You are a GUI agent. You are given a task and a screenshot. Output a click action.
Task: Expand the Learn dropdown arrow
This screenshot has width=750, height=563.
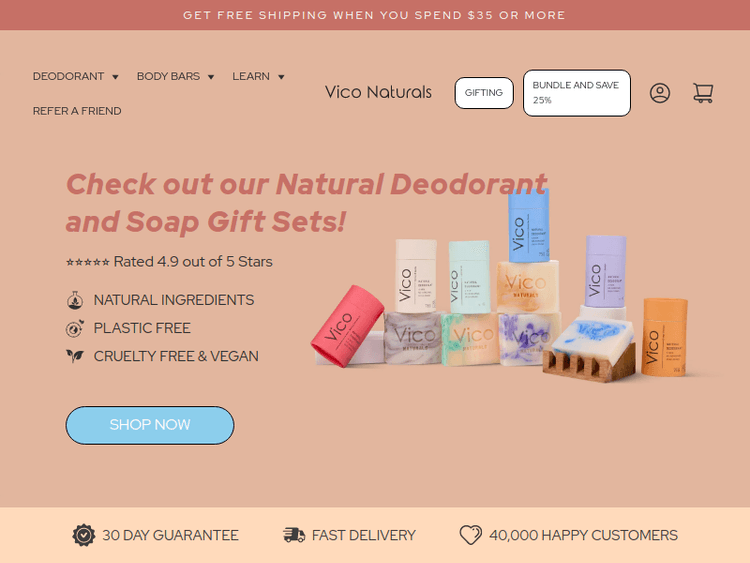tap(281, 77)
